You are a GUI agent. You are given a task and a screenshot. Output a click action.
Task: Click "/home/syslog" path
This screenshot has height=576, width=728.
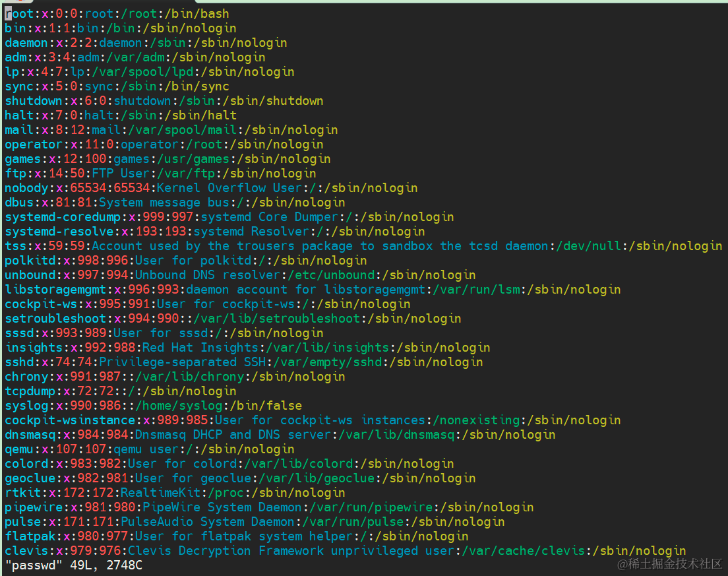179,406
